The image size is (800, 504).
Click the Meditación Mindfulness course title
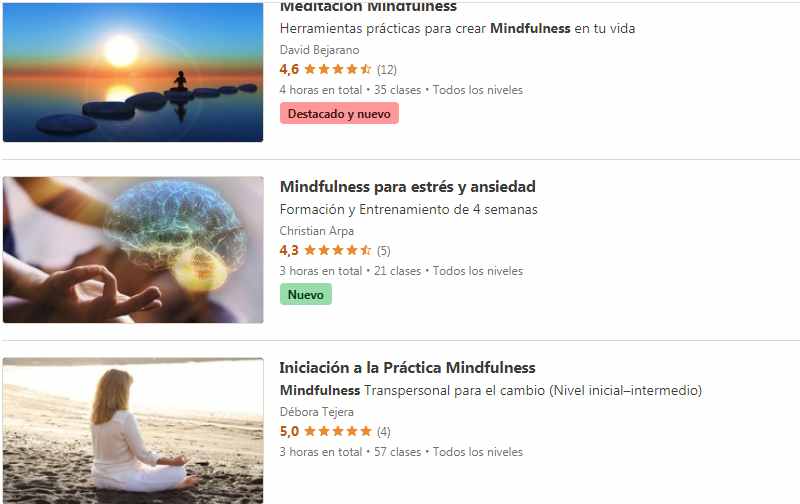coord(368,7)
